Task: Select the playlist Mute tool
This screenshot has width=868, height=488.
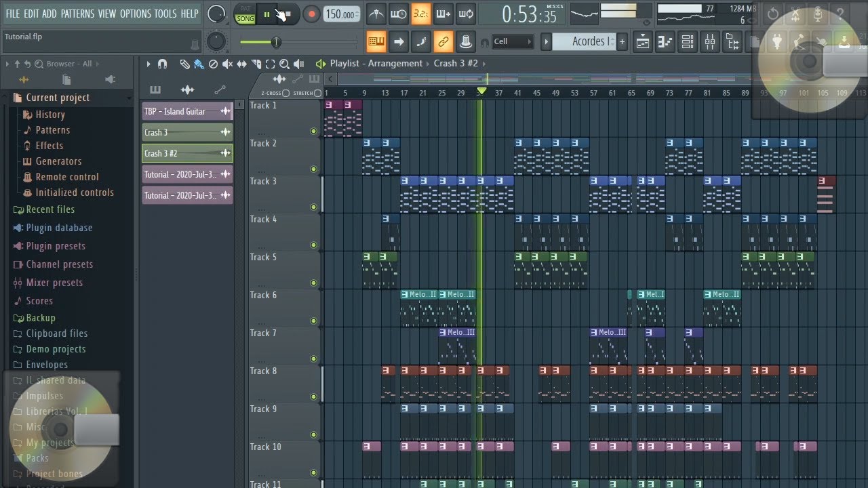Action: [x=227, y=64]
